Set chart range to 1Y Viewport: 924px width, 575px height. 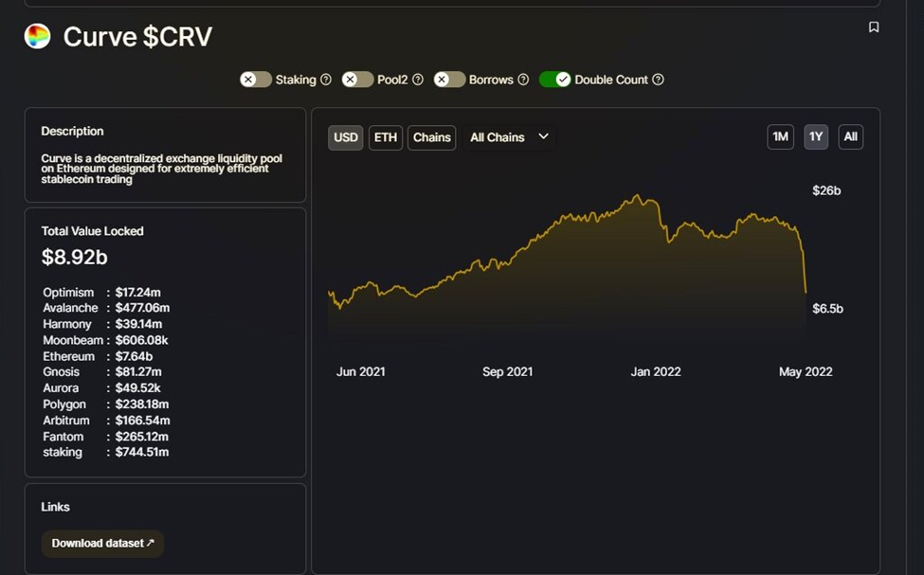click(x=816, y=136)
